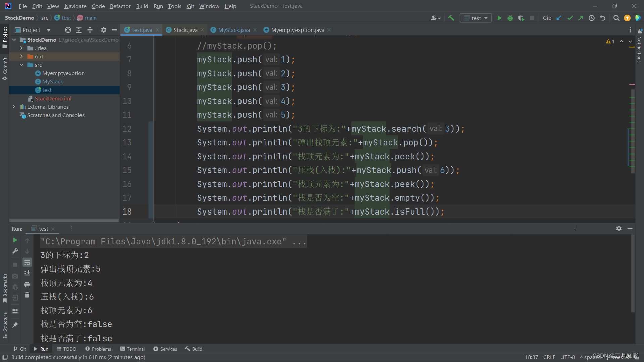The width and height of the screenshot is (644, 362).
Task: Toggle the Bookmarks side tool button
Action: click(x=5, y=288)
